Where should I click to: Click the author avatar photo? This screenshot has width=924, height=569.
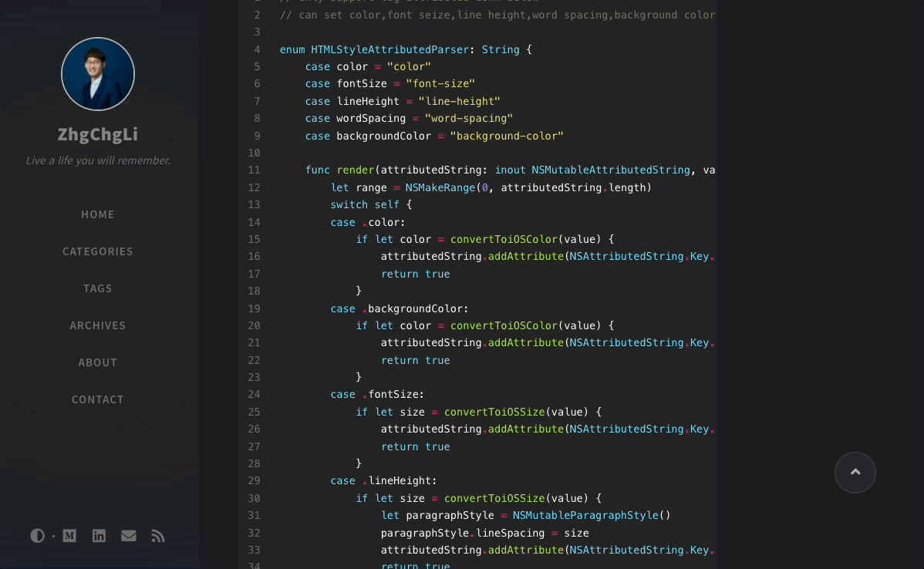tap(98, 74)
